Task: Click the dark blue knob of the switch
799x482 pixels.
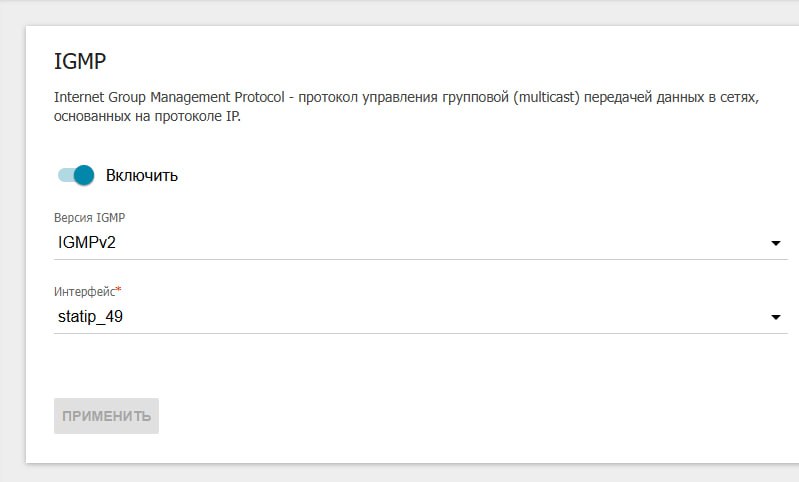Action: [x=84, y=175]
